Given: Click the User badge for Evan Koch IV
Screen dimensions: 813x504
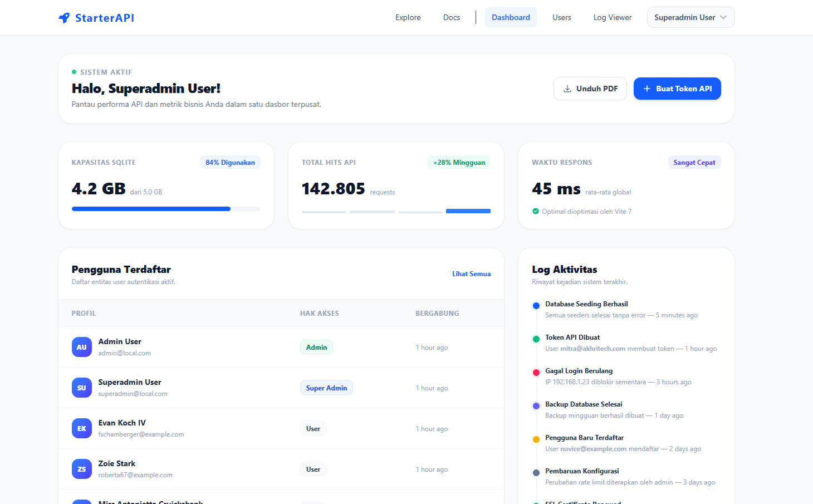Looking at the screenshot, I should (x=313, y=428).
